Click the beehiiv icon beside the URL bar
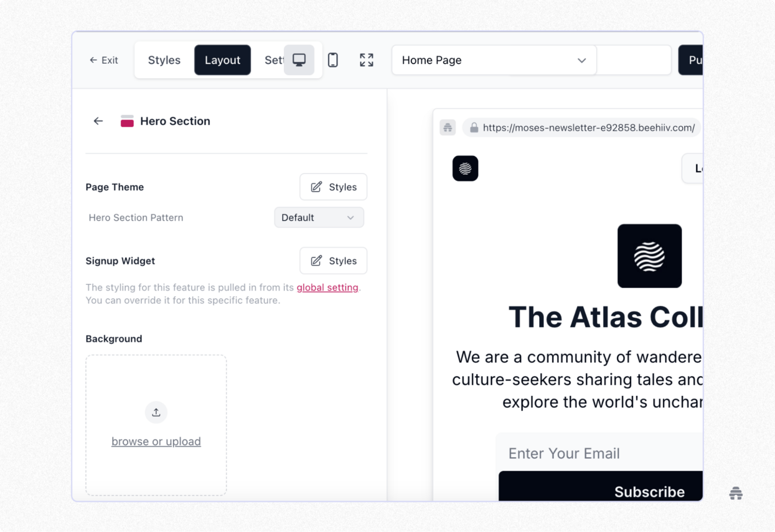 click(x=447, y=127)
